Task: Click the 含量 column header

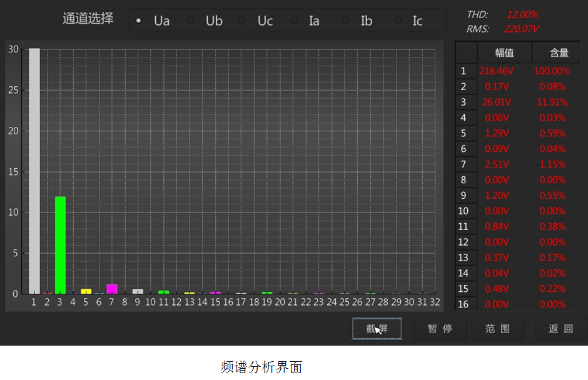Action: 559,53
